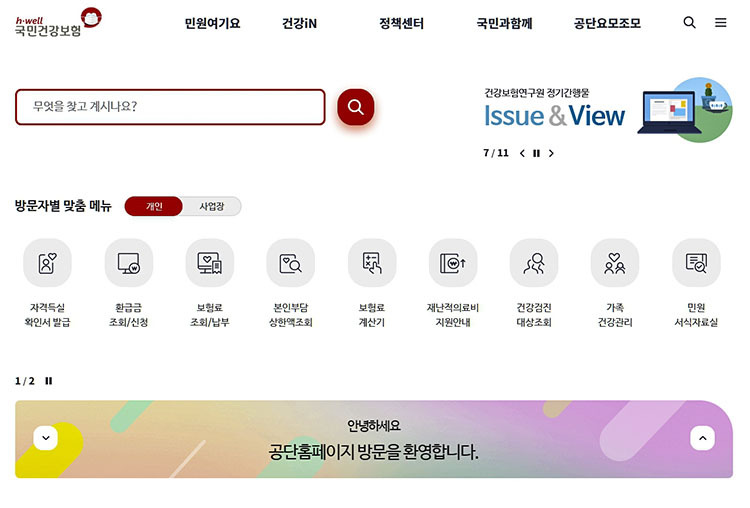Open the 건강iN menu

point(299,23)
